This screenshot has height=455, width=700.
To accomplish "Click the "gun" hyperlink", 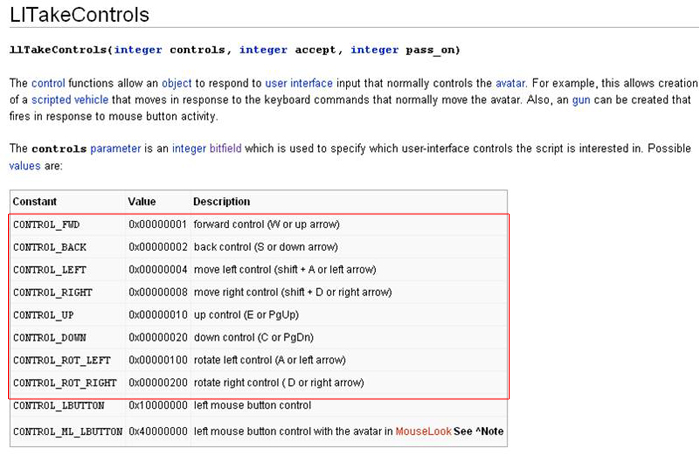I will [x=581, y=100].
